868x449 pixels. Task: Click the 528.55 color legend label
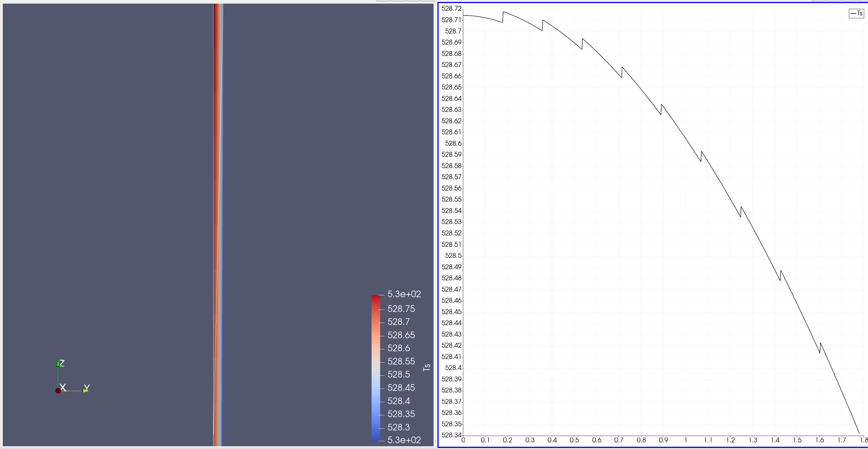(x=401, y=361)
